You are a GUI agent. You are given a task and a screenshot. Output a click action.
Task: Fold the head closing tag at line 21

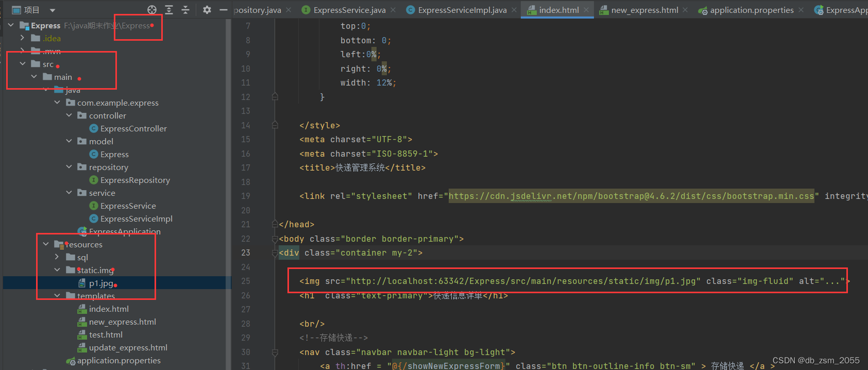coord(275,224)
